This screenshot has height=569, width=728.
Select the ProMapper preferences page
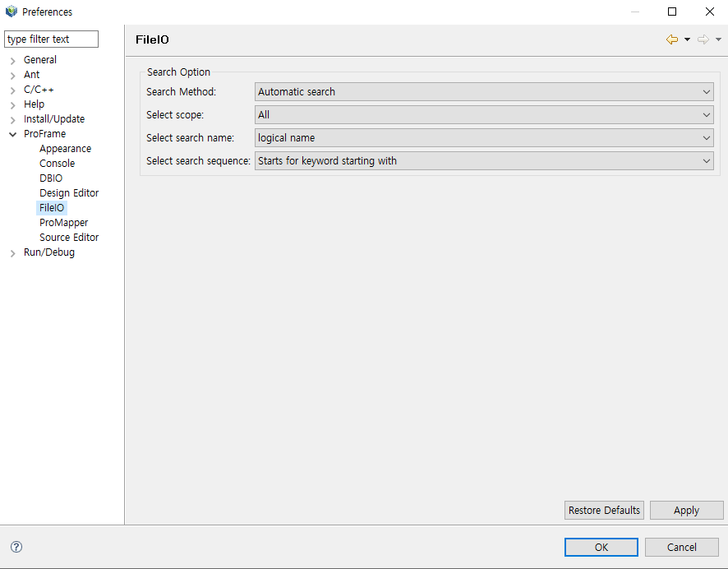pyautogui.click(x=63, y=223)
